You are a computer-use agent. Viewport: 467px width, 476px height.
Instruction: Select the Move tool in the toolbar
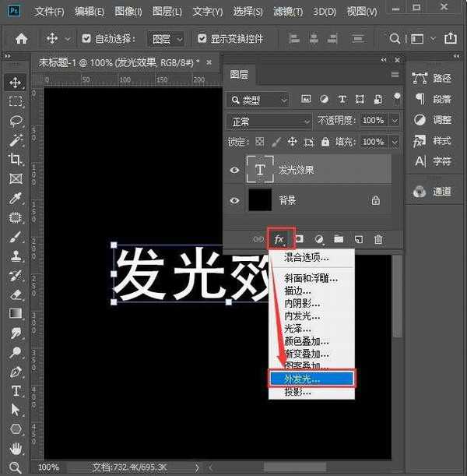point(15,83)
